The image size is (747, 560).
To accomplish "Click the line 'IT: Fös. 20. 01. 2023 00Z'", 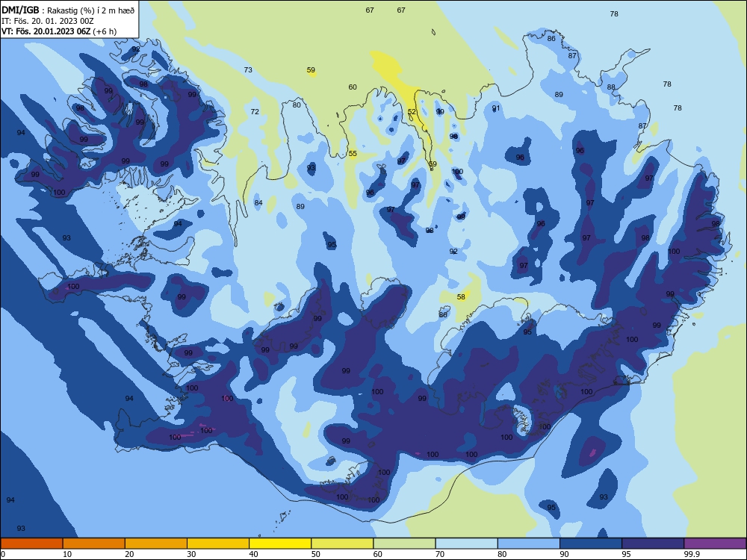I will (x=47, y=21).
